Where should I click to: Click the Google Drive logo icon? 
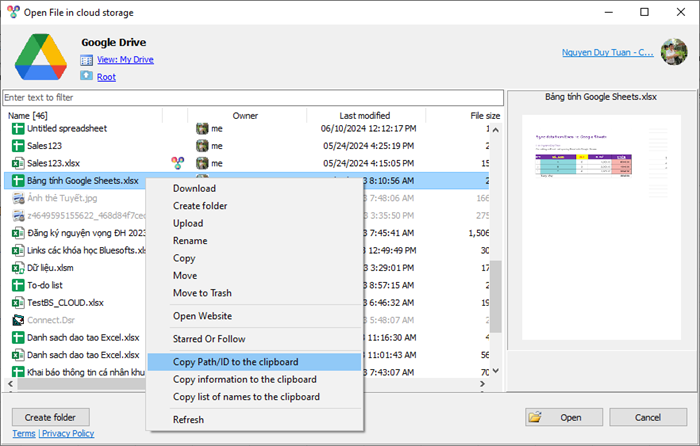41,57
